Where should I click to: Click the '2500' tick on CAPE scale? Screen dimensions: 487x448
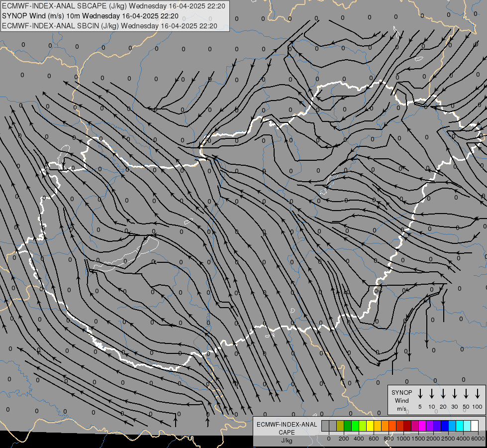[448, 439]
